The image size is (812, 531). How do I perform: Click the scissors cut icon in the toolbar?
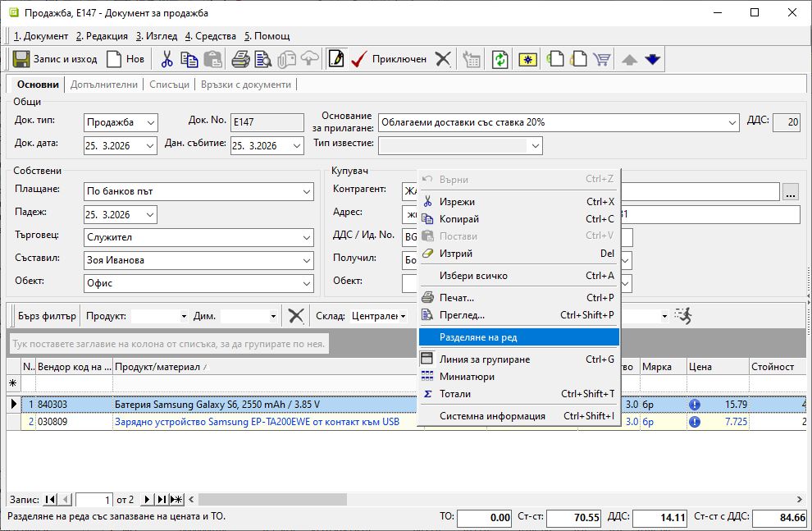(x=167, y=59)
